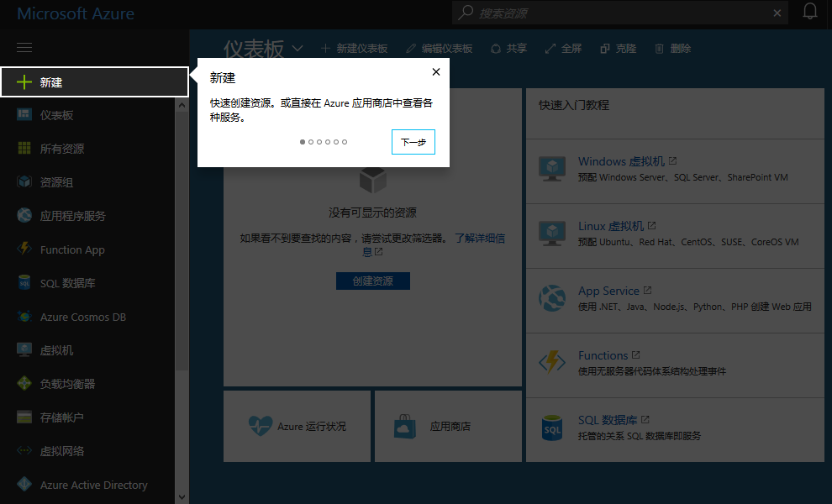Click the green plus 新建 icon

tap(24, 82)
